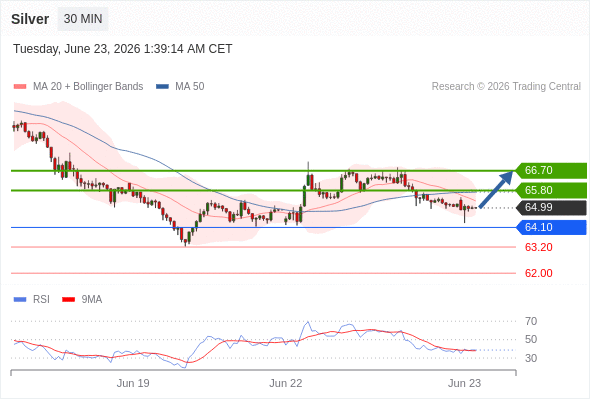Click RSI axis value 70

click(x=531, y=321)
